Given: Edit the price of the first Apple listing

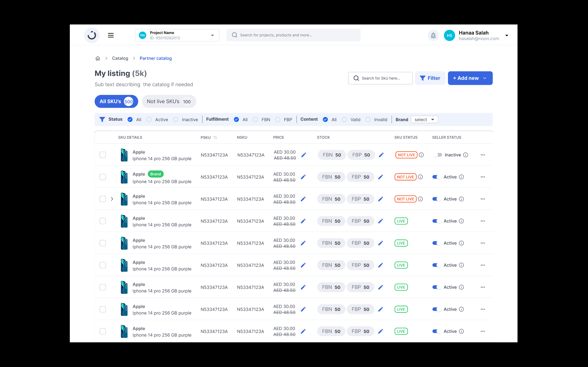Looking at the screenshot, I should point(304,155).
